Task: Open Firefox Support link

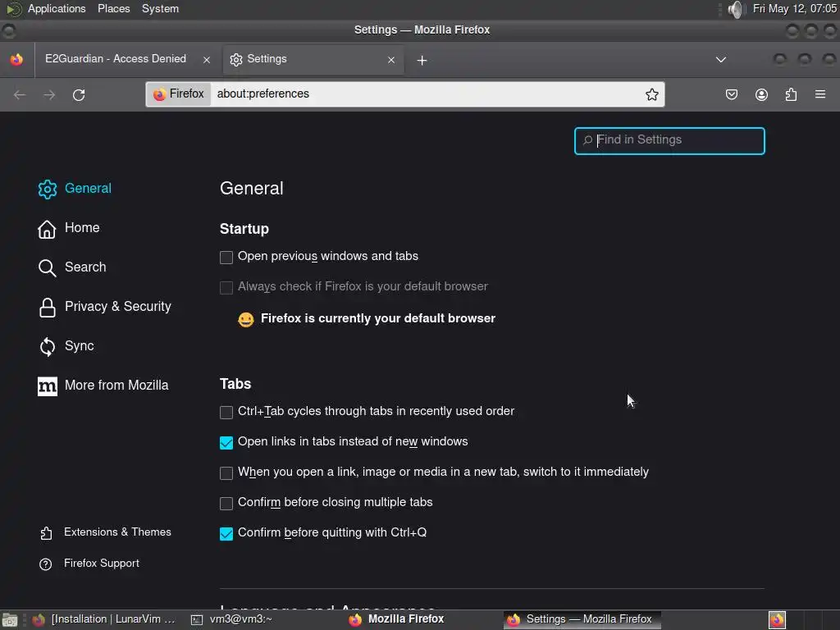Action: click(x=89, y=564)
